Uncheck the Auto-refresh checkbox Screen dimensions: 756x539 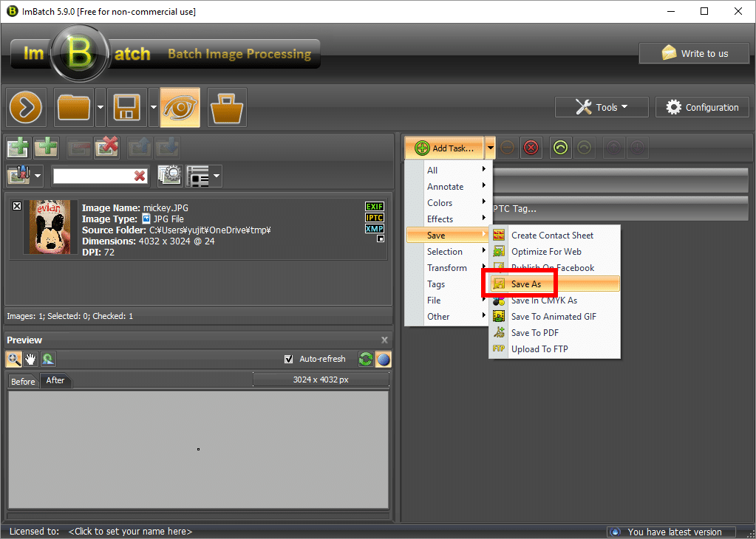pos(289,360)
